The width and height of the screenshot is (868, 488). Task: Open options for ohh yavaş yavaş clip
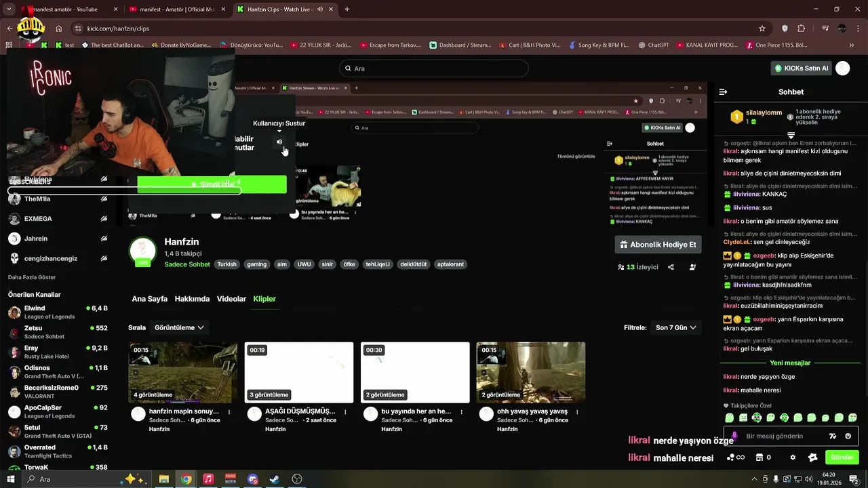(x=578, y=411)
